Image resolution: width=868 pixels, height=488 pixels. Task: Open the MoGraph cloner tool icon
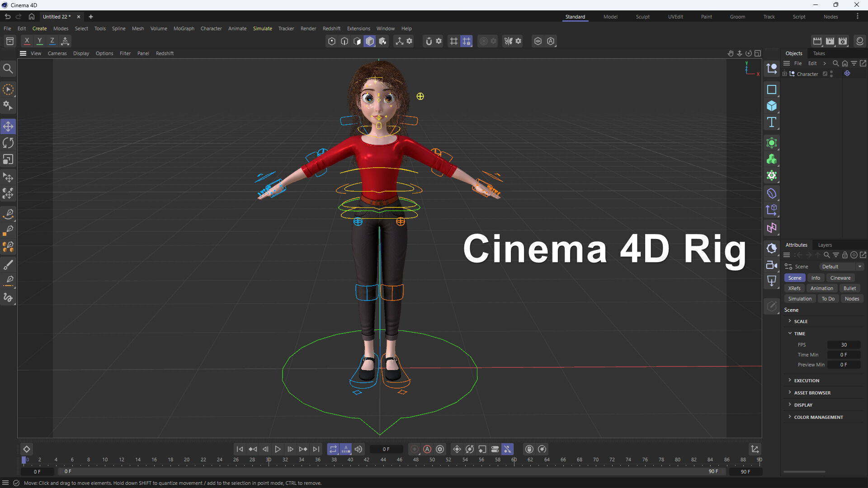tap(772, 159)
